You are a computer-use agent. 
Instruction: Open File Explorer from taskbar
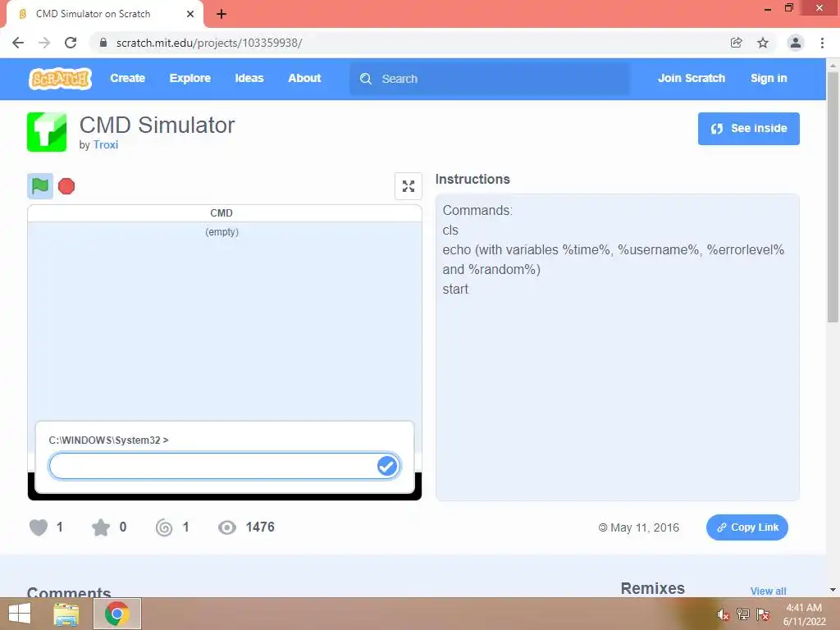pos(66,614)
